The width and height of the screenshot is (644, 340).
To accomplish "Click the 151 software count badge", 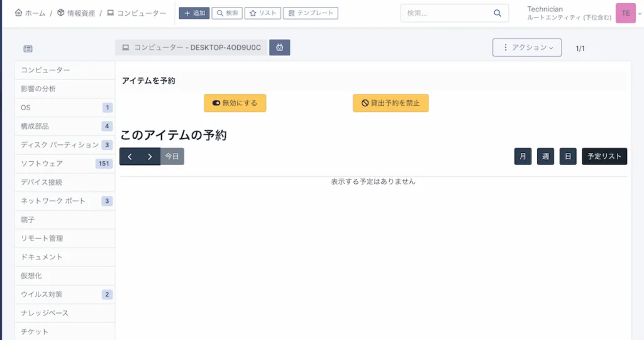I will 104,164.
